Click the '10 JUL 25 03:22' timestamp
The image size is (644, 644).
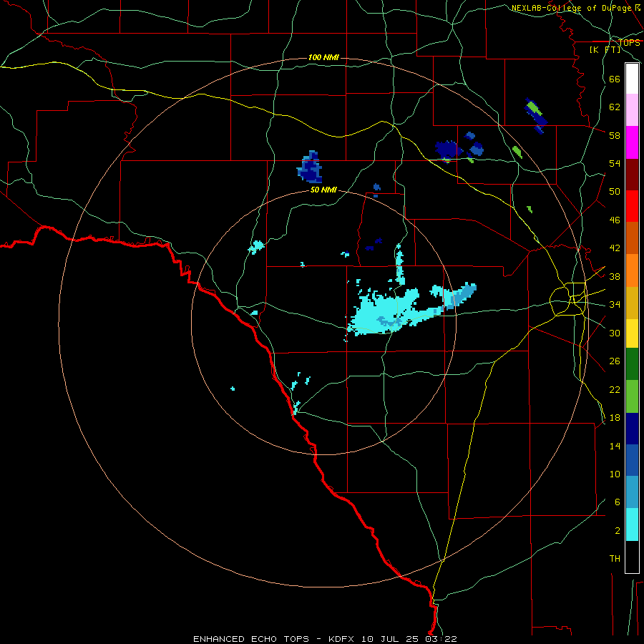tap(409, 639)
